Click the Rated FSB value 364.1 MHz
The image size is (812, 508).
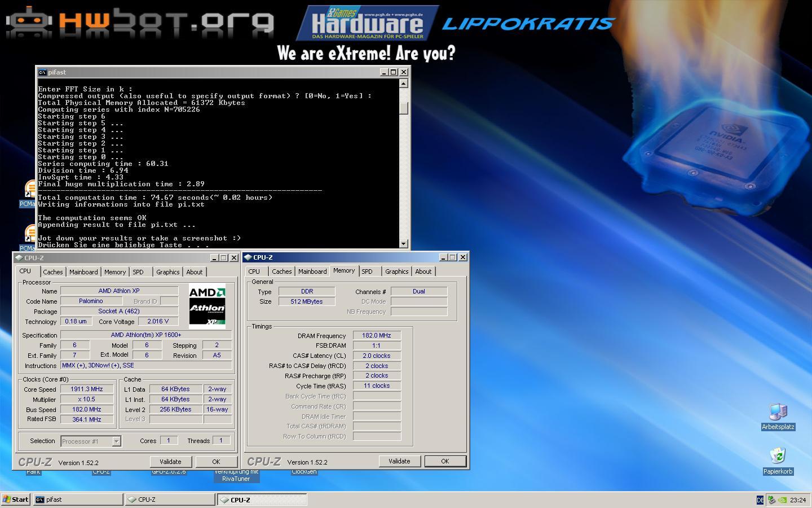click(x=87, y=420)
